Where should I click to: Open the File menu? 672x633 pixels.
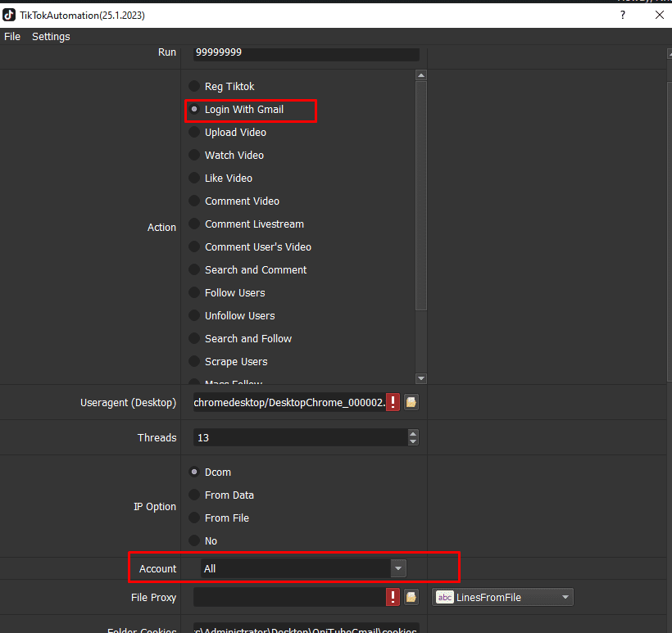pyautogui.click(x=12, y=36)
